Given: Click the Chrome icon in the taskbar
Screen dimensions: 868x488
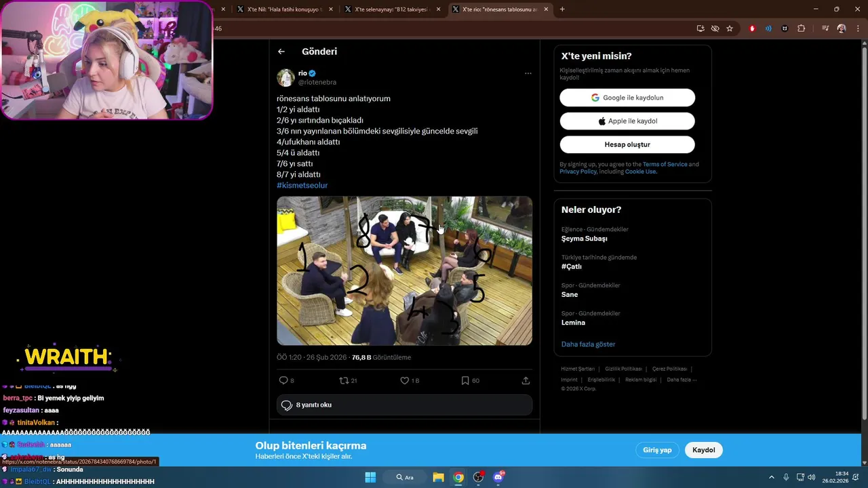Looking at the screenshot, I should [458, 477].
